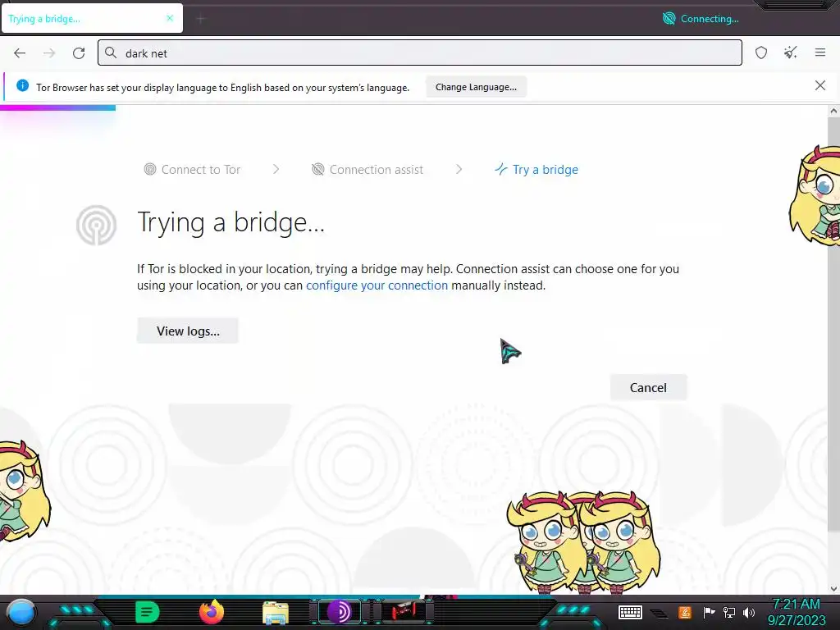Click the volume speaker tray icon
Viewport: 840px width, 630px height.
coord(749,612)
